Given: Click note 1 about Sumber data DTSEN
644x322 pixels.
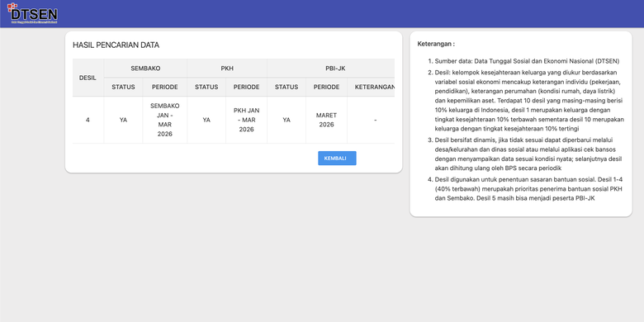Looking at the screenshot, I should coord(527,61).
